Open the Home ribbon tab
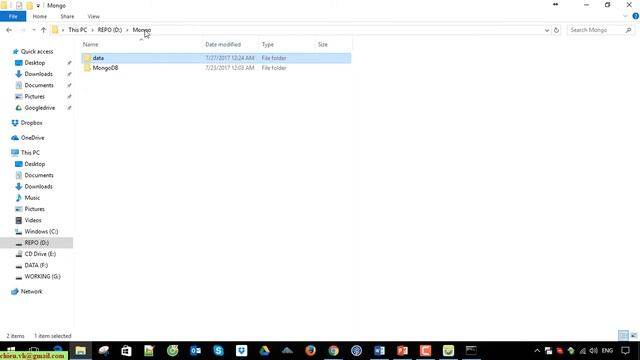The width and height of the screenshot is (640, 360). pyautogui.click(x=40, y=16)
